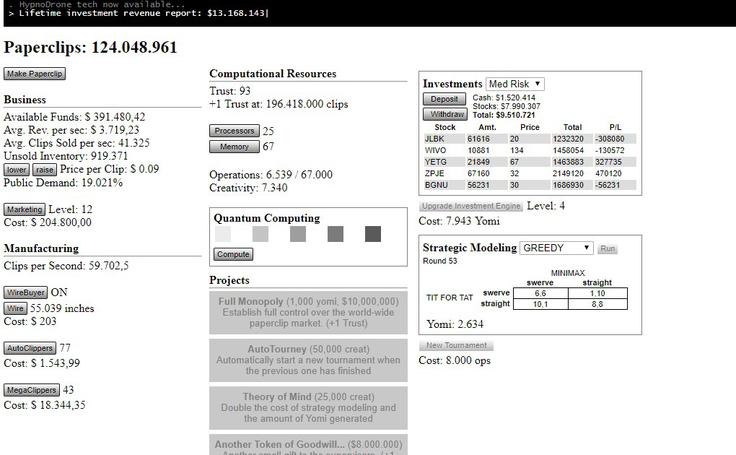The width and height of the screenshot is (736, 455).
Task: Click the second quantum chip square
Action: 261,234
